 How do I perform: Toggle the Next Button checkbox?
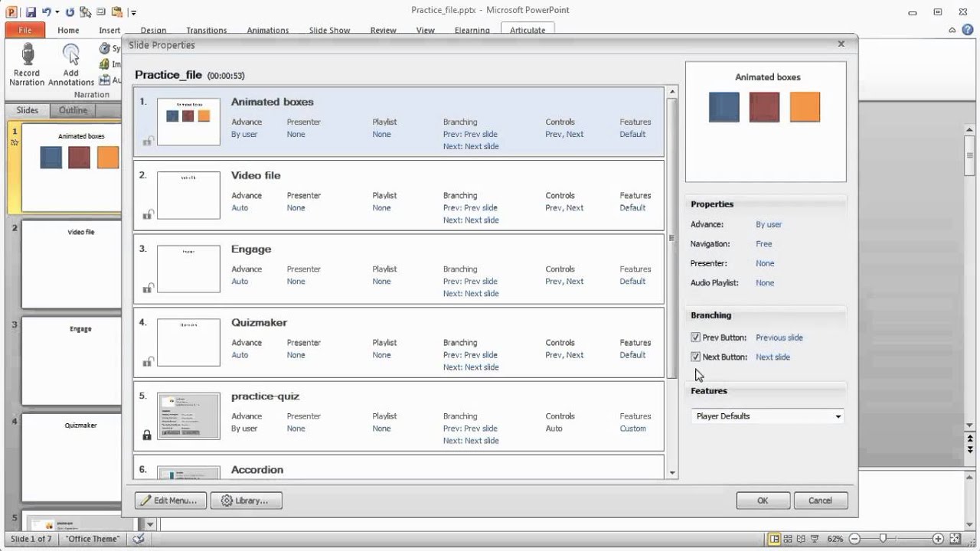tap(695, 357)
